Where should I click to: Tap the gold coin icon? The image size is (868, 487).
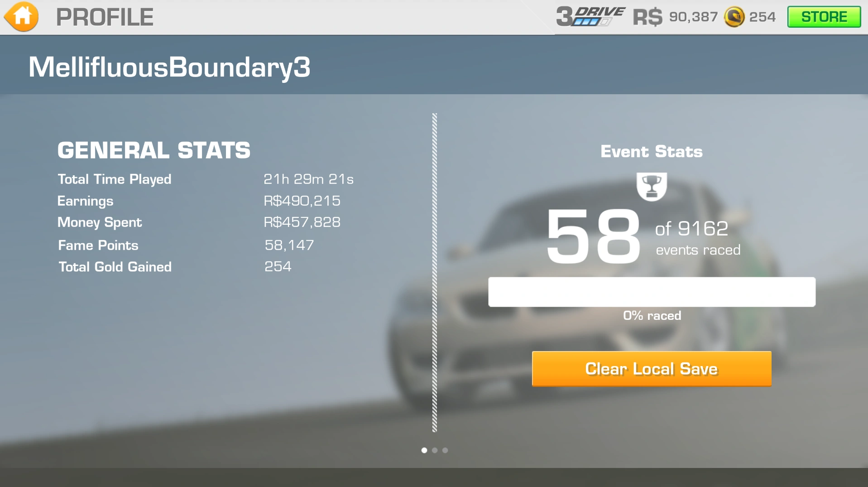click(x=734, y=17)
